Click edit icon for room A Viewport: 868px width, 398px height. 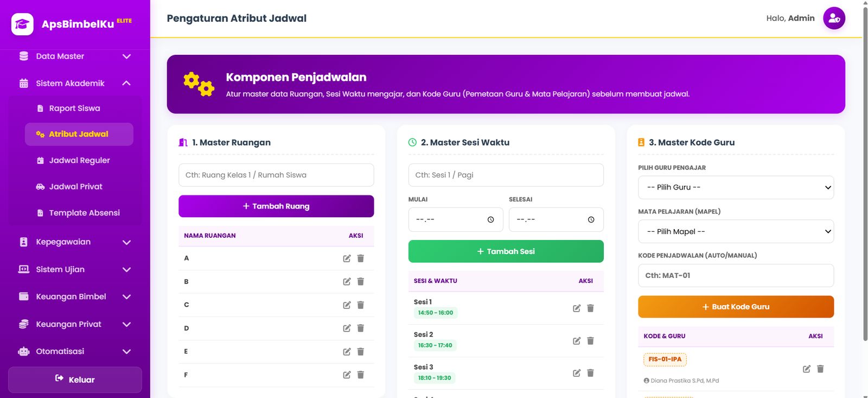pos(347,258)
